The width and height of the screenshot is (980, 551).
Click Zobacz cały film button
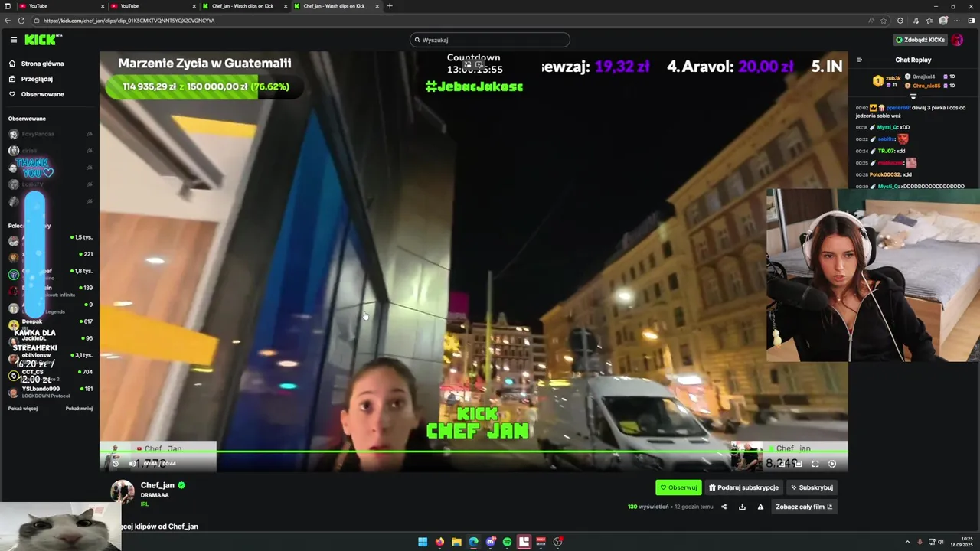point(804,507)
